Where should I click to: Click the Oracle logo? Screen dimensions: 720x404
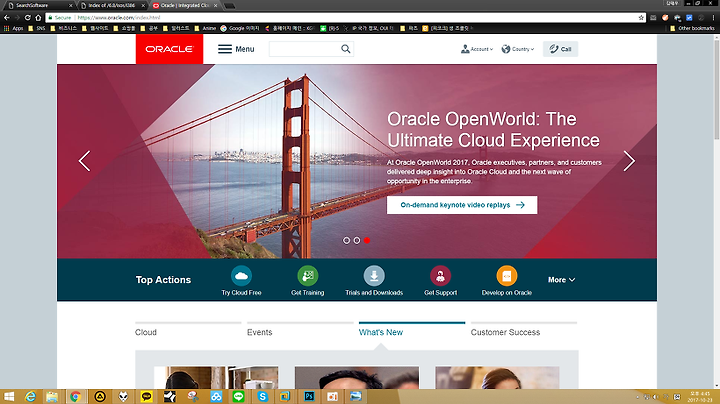point(169,49)
